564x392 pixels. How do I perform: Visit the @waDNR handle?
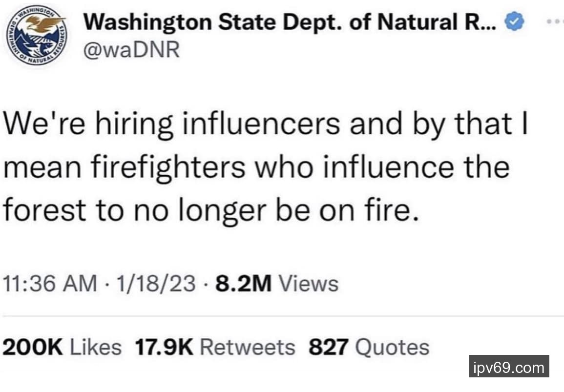(x=132, y=49)
